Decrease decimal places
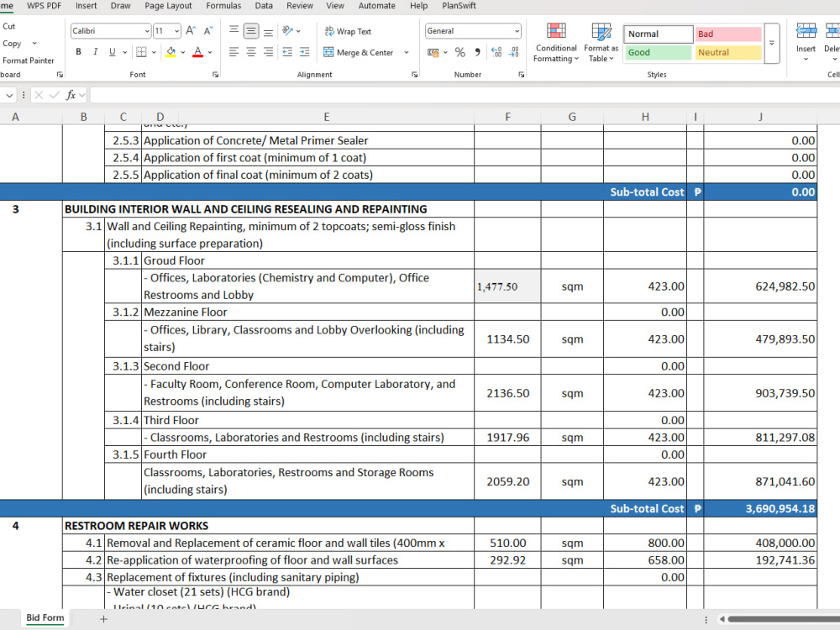 (x=514, y=52)
